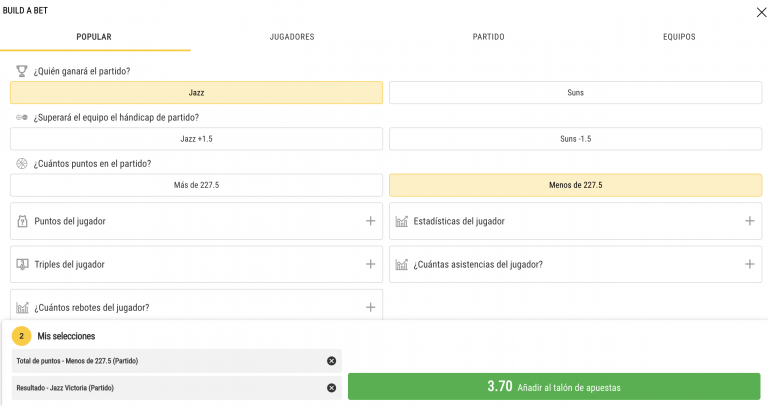Toggle off Menos de 227.5
Image resolution: width=768 pixels, height=411 pixels.
point(576,185)
